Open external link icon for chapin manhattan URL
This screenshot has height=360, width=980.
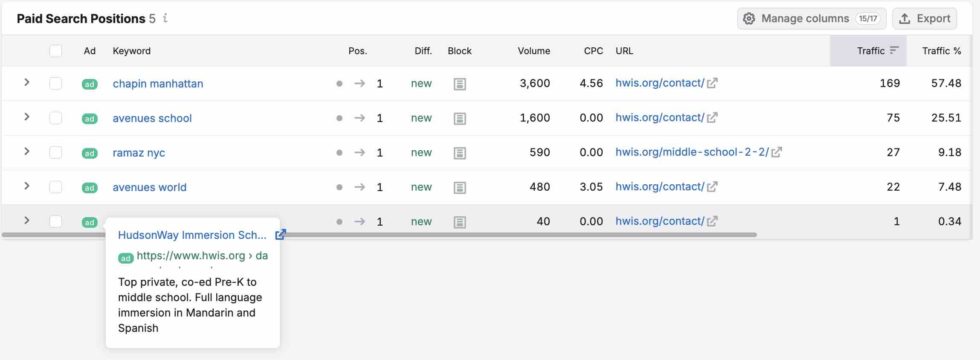click(x=712, y=83)
